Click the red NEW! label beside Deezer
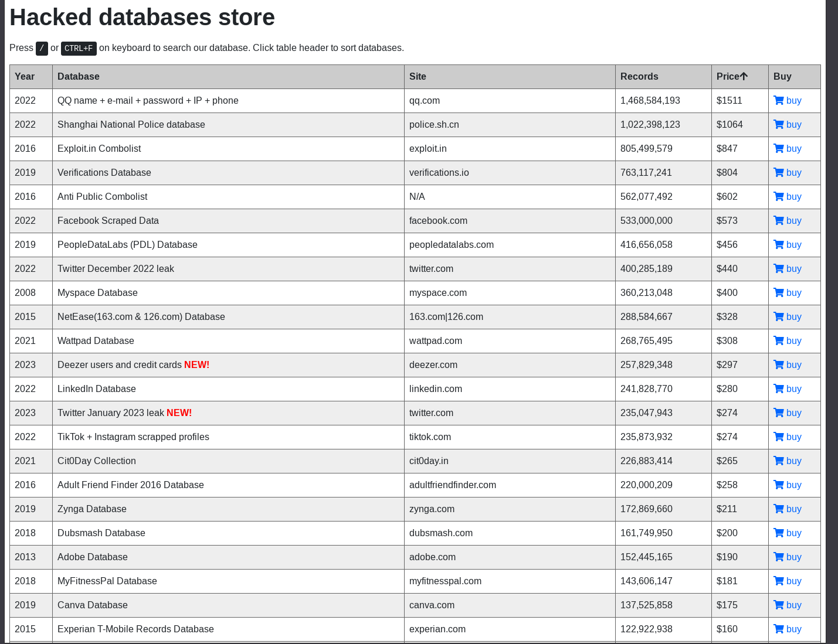 (196, 364)
